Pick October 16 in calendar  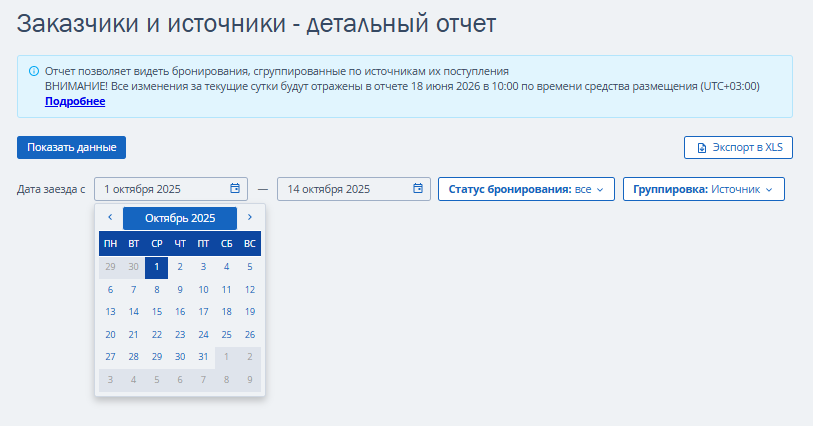pos(180,312)
